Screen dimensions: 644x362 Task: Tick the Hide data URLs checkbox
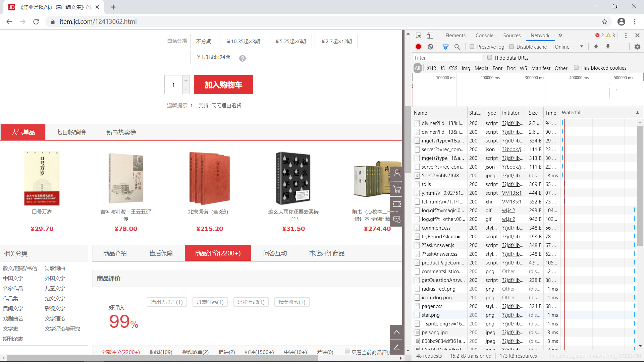(490, 58)
